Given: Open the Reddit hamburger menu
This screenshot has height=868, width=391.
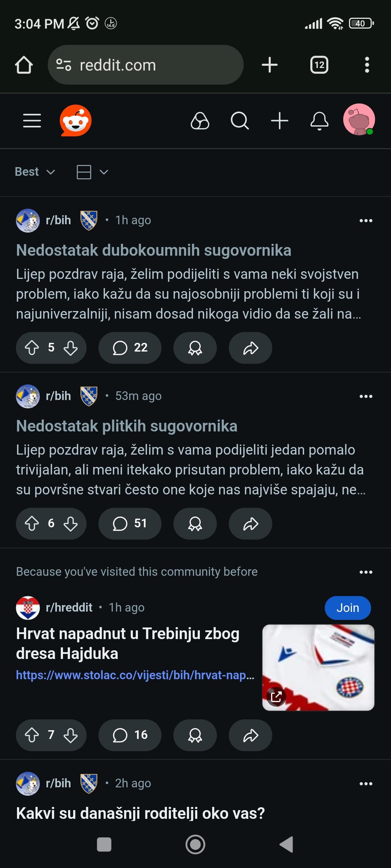Looking at the screenshot, I should (x=32, y=120).
